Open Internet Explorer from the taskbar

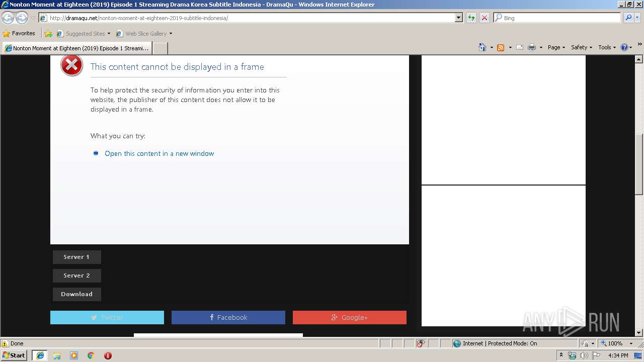click(x=40, y=355)
